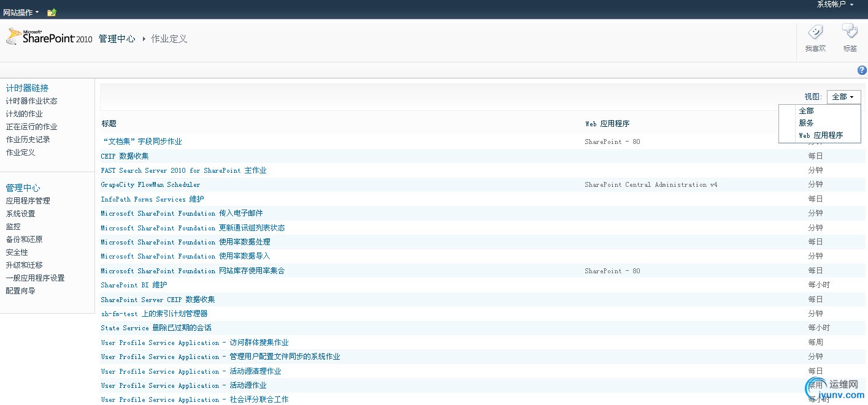Open the 系统帐户 account menu
This screenshot has width=868, height=405.
pos(835,4)
